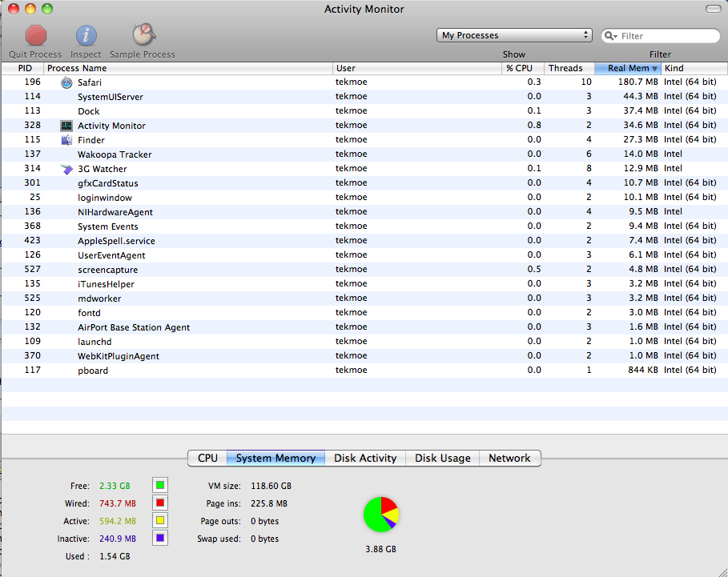Select the 3G Watcher row icon
728x577 pixels.
coord(66,170)
